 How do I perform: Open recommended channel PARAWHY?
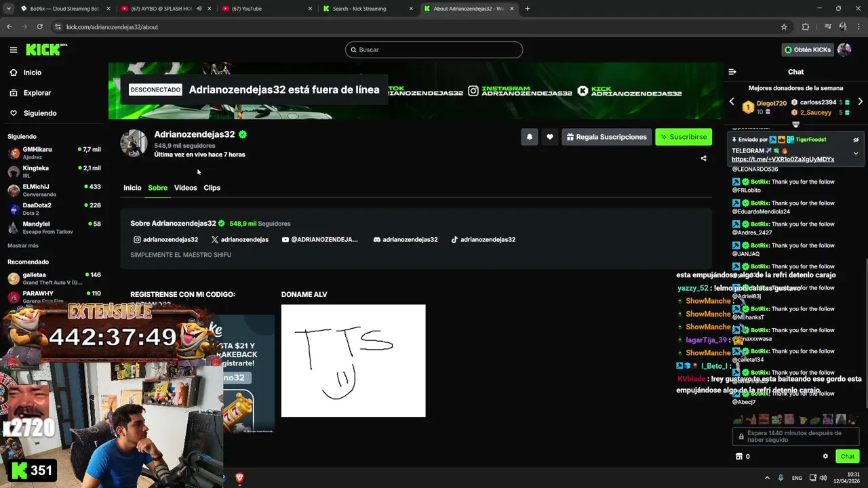click(x=54, y=296)
